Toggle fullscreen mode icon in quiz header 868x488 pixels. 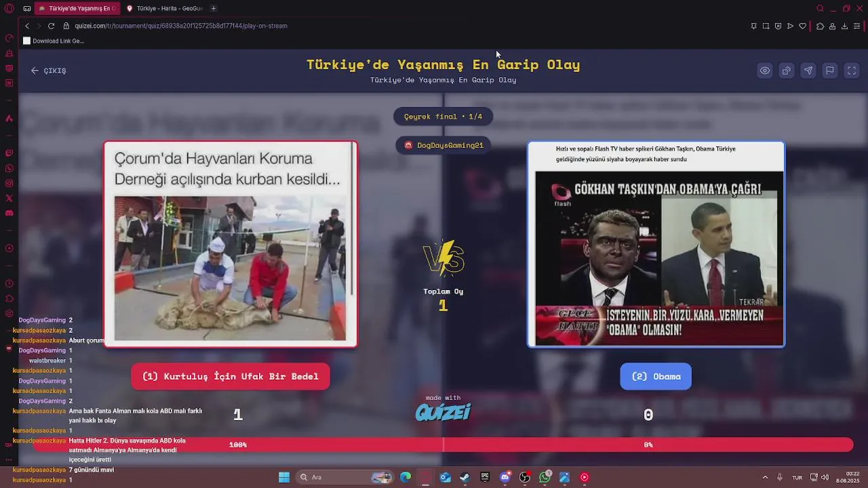852,70
